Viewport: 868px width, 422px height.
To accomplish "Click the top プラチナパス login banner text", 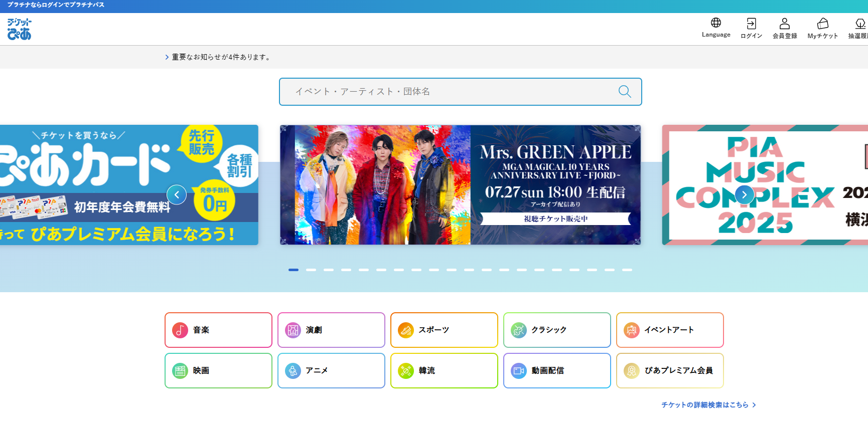I will (x=56, y=5).
